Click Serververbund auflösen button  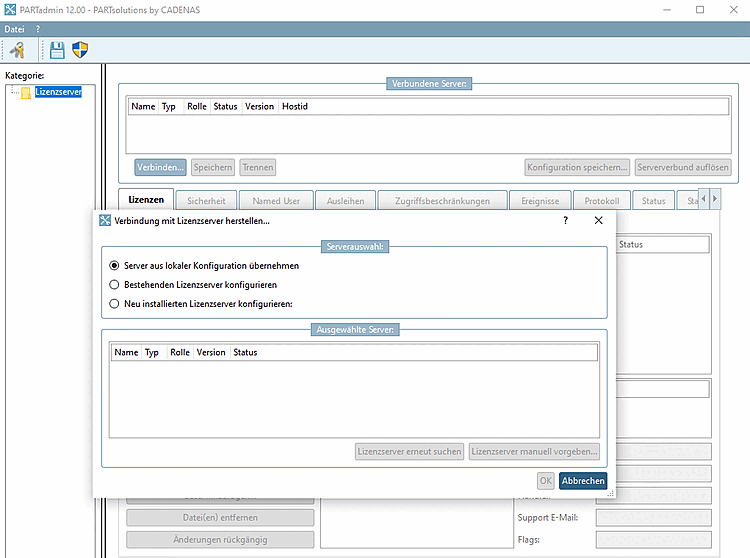click(683, 167)
